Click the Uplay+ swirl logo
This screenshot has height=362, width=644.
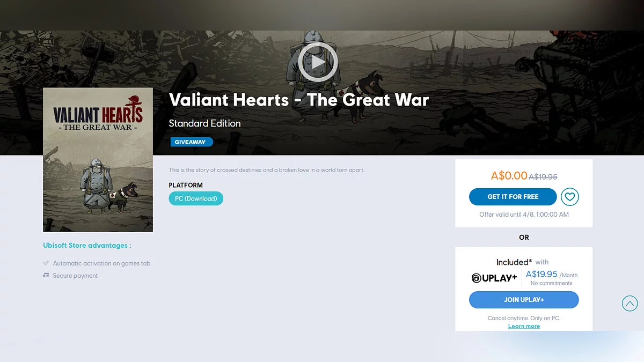coord(476,278)
